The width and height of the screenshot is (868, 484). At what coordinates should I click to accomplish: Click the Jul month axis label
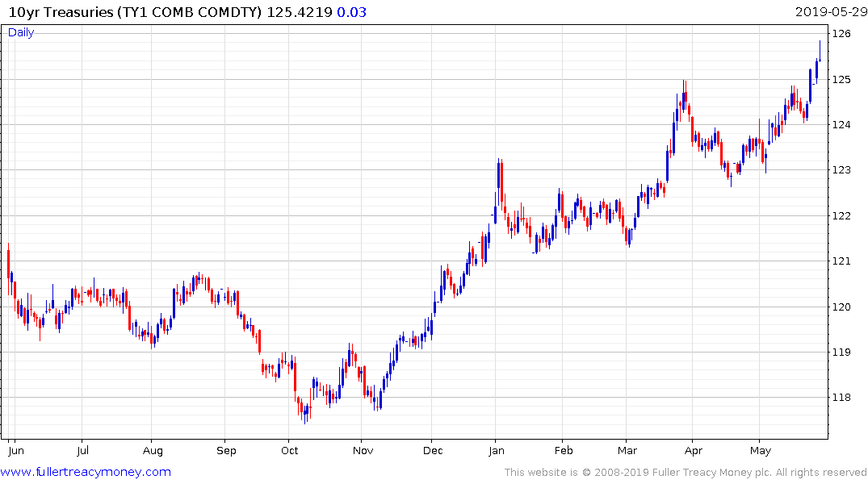82,451
